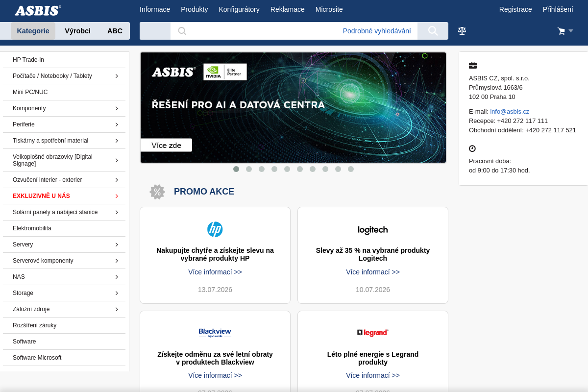Click the briefcase contact icon

[473, 65]
